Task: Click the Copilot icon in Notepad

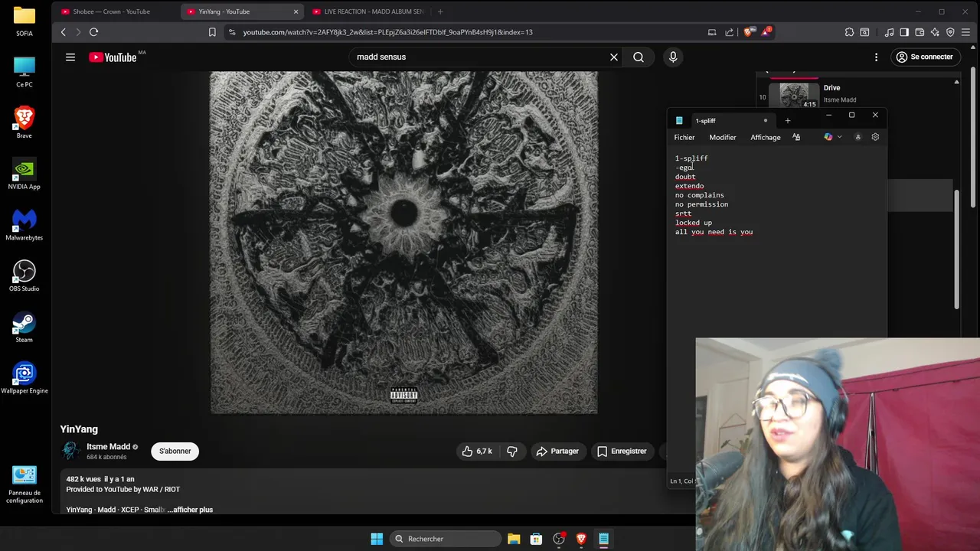Action: tap(828, 137)
